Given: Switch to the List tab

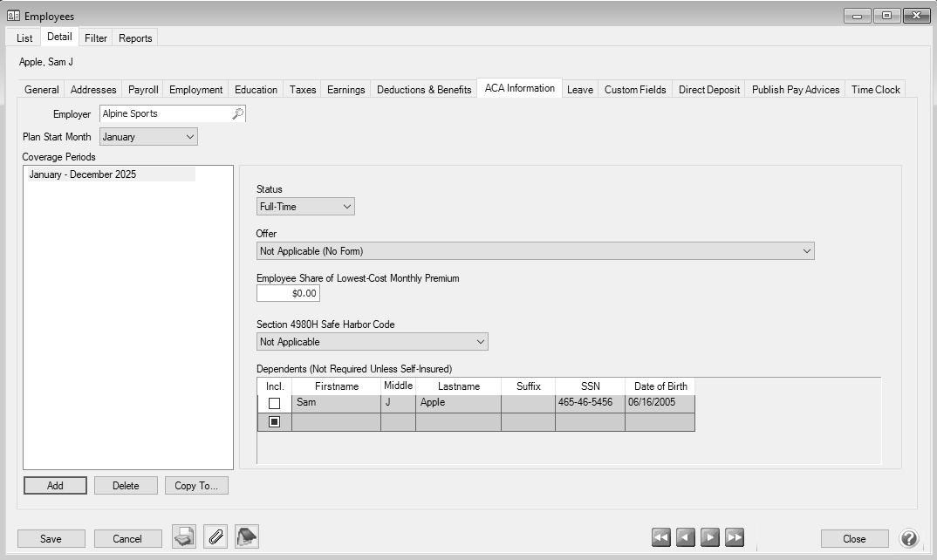Looking at the screenshot, I should pyautogui.click(x=24, y=38).
